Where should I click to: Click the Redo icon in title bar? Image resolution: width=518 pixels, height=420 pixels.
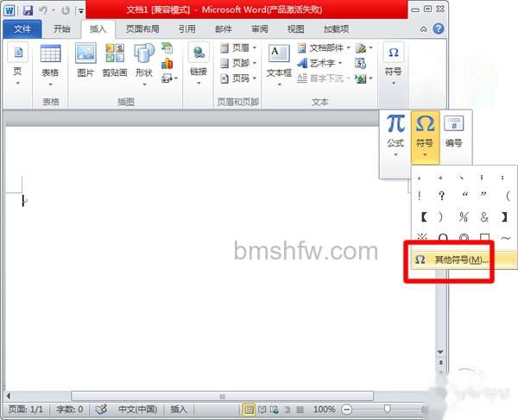[x=65, y=10]
